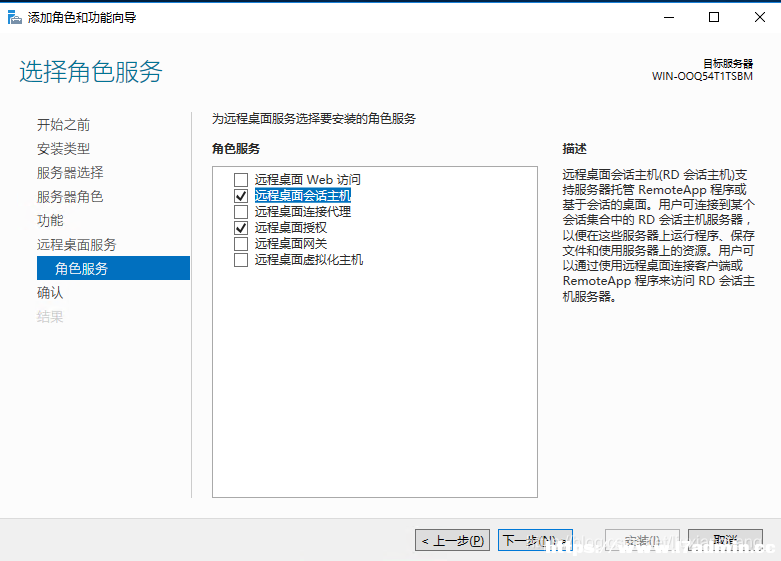Uncheck 远程桌面授权 checkbox
The width and height of the screenshot is (781, 561).
click(x=241, y=228)
